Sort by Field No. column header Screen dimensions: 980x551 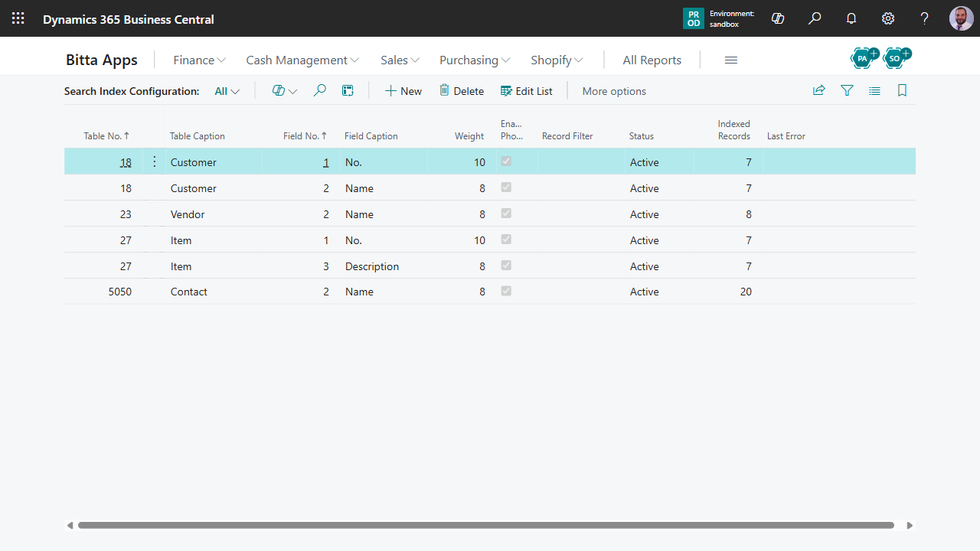(x=305, y=135)
